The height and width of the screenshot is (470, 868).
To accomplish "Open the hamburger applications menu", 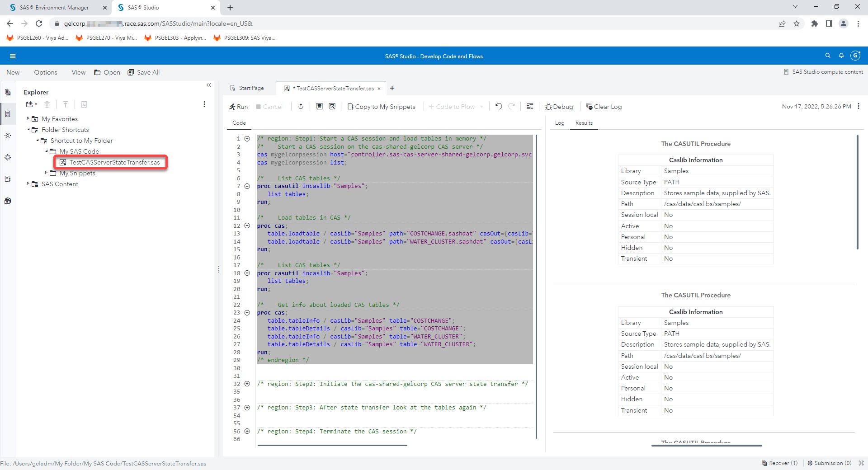I will pos(13,56).
